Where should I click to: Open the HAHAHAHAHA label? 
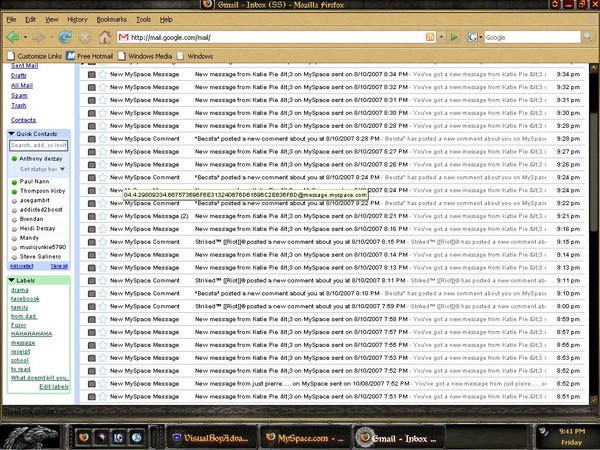point(31,334)
